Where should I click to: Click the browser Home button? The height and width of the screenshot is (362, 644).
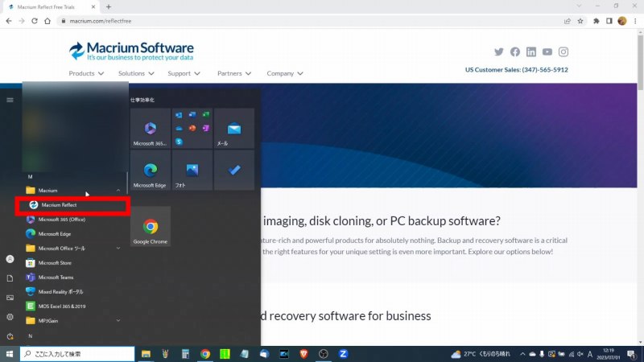pyautogui.click(x=47, y=21)
